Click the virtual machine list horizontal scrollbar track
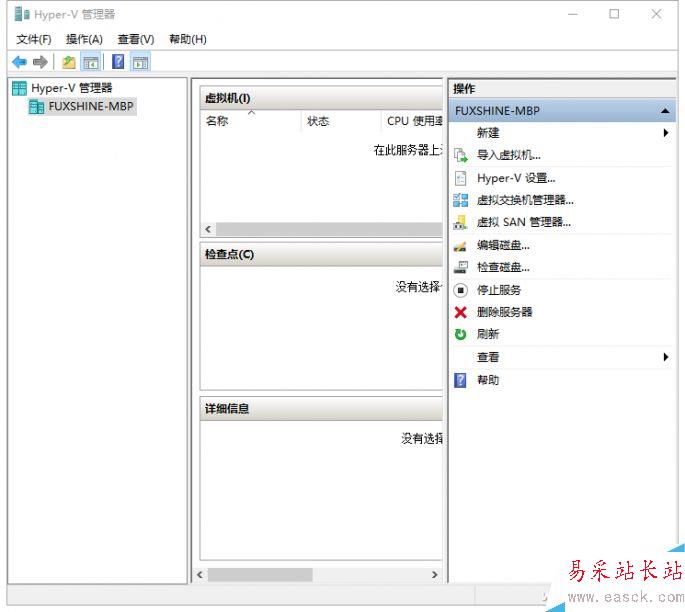 point(329,229)
